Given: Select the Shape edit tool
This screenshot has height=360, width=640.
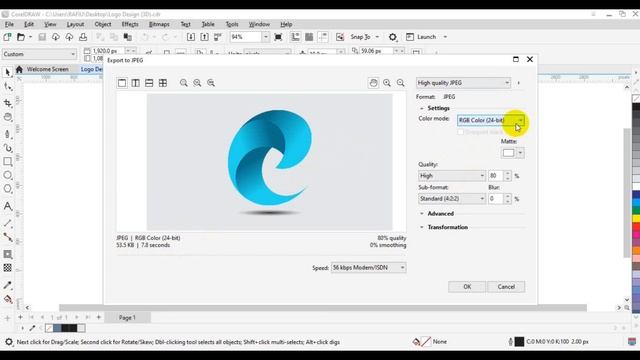Looking at the screenshot, I should click(x=7, y=87).
